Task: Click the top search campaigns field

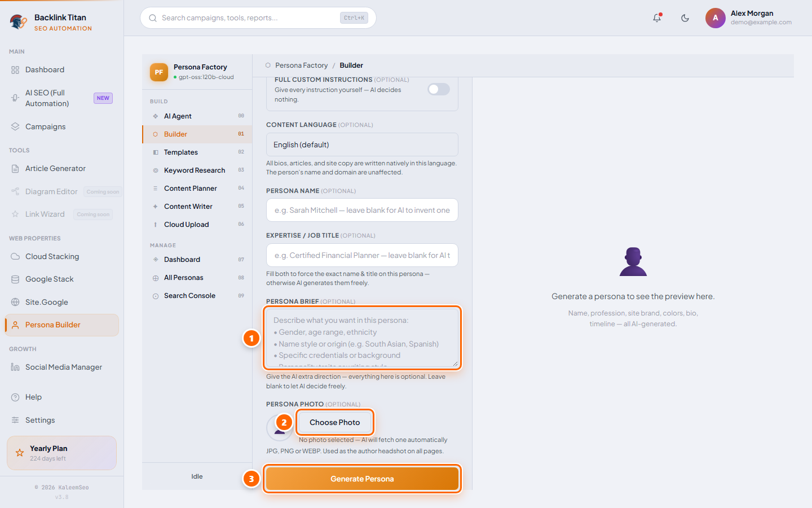Action: 258,18
